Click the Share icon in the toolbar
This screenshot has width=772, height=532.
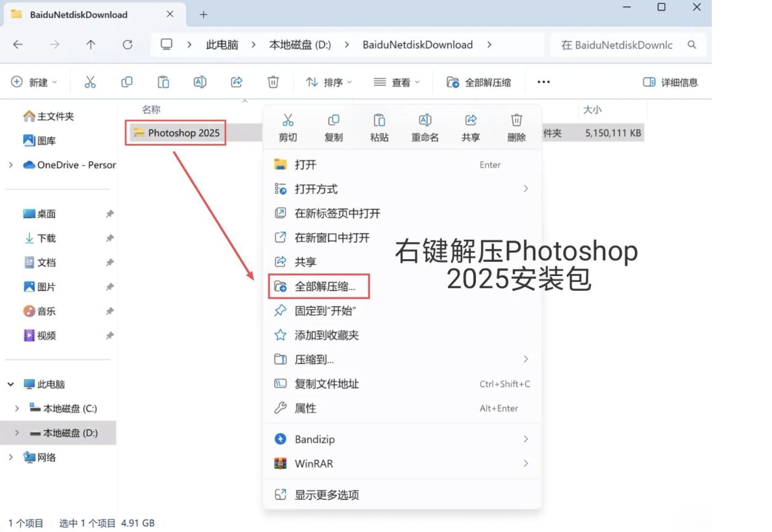click(237, 82)
